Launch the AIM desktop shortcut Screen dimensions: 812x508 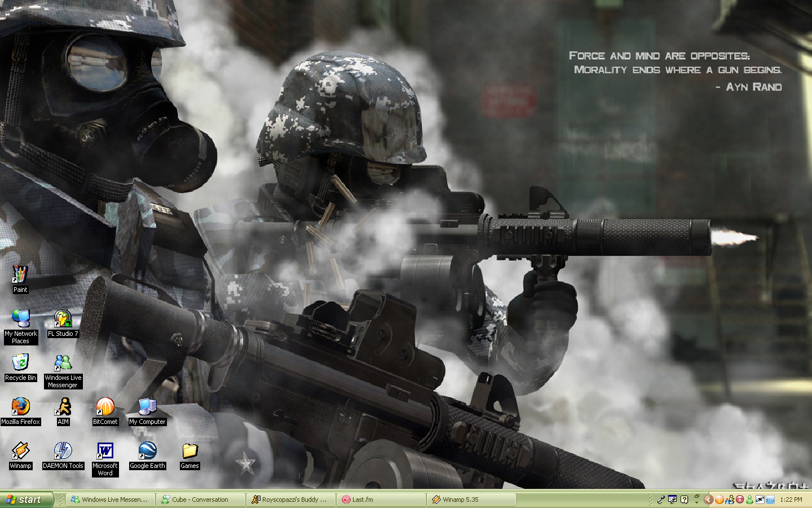click(63, 412)
